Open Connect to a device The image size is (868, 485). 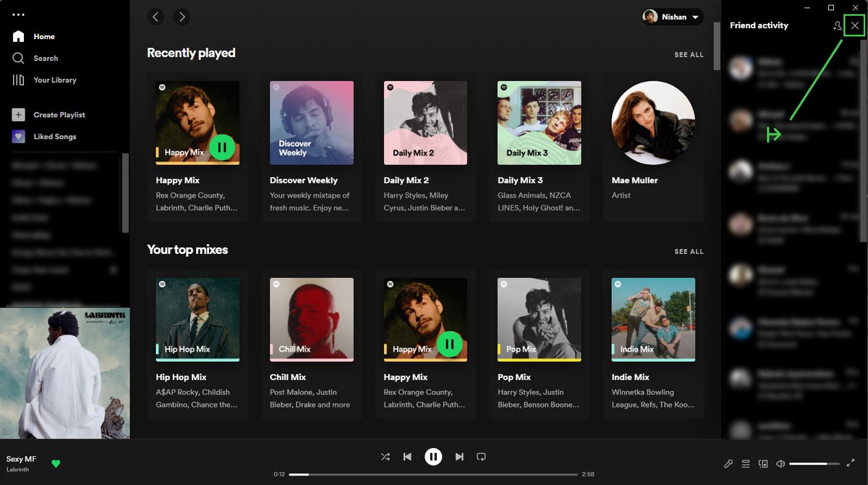(x=763, y=463)
